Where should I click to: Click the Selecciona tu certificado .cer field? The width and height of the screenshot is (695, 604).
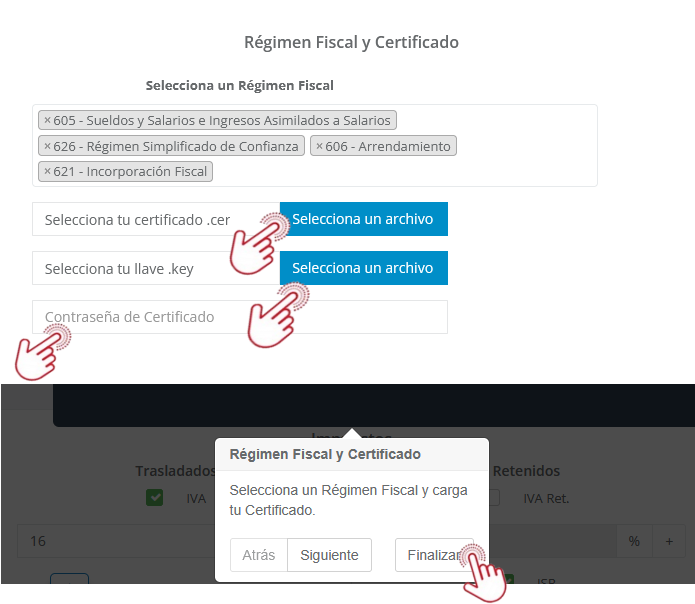pos(150,219)
